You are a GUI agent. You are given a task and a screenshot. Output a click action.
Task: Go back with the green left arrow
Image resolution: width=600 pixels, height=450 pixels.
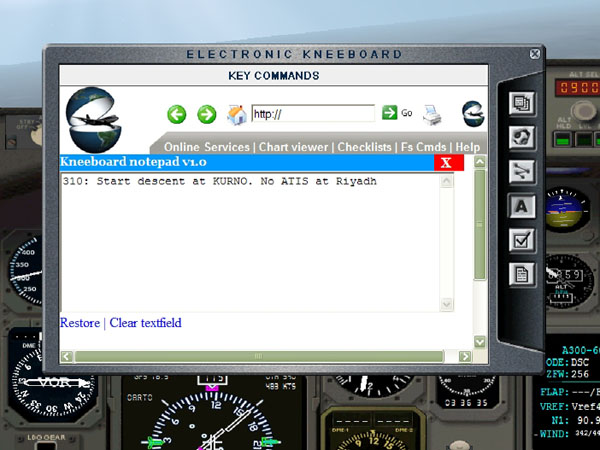[177, 114]
